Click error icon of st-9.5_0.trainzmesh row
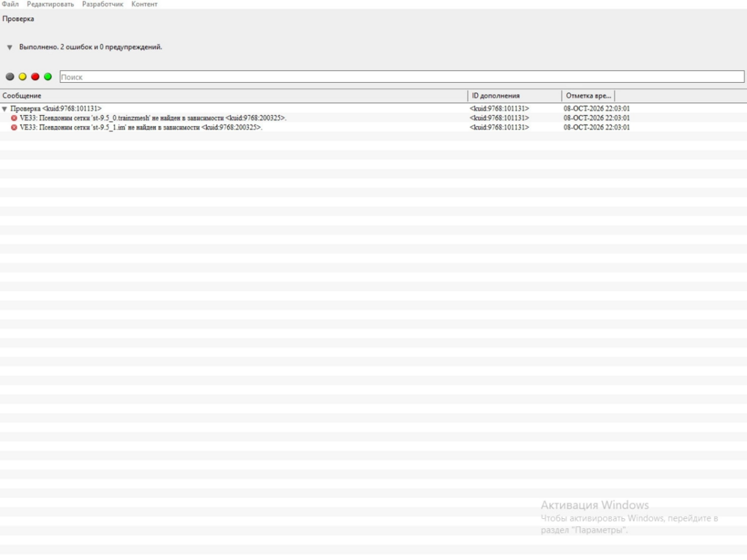Viewport: 747px width, 560px height. pos(14,118)
